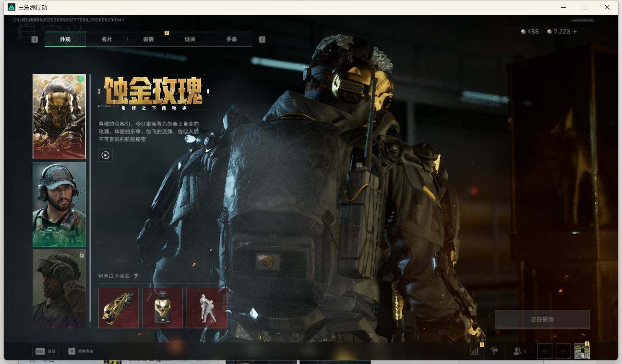The image size is (622, 364).
Task: Select the gold skull mask skin thumbnail
Action: pyautogui.click(x=59, y=117)
